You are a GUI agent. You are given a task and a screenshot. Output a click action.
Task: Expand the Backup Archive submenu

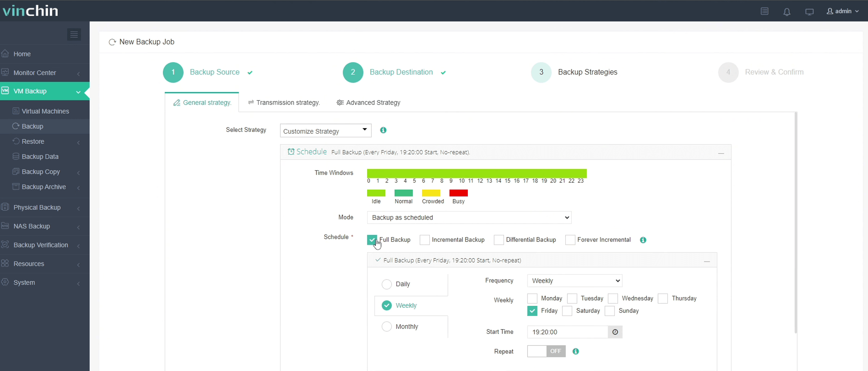click(45, 186)
